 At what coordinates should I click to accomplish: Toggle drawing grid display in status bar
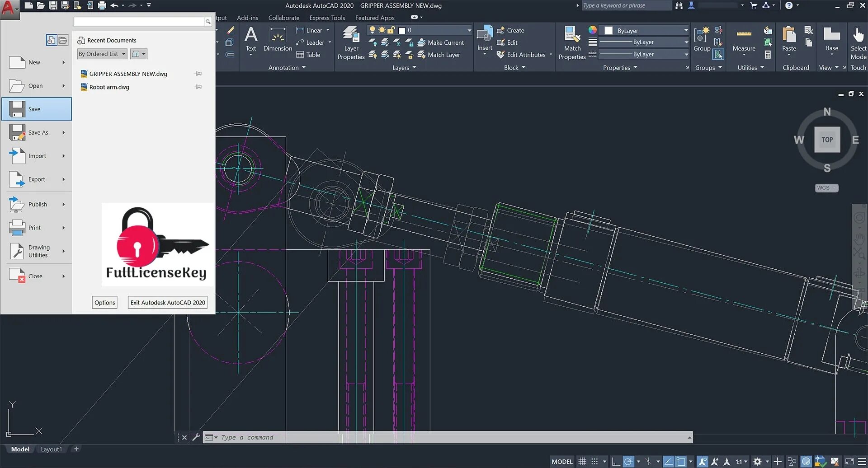coord(582,462)
